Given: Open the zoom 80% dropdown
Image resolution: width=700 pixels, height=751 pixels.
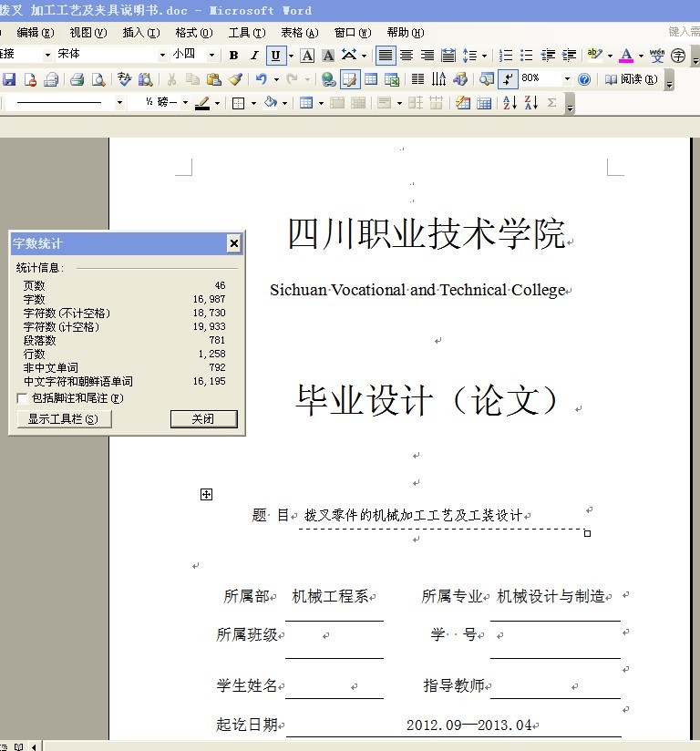Looking at the screenshot, I should 567,78.
